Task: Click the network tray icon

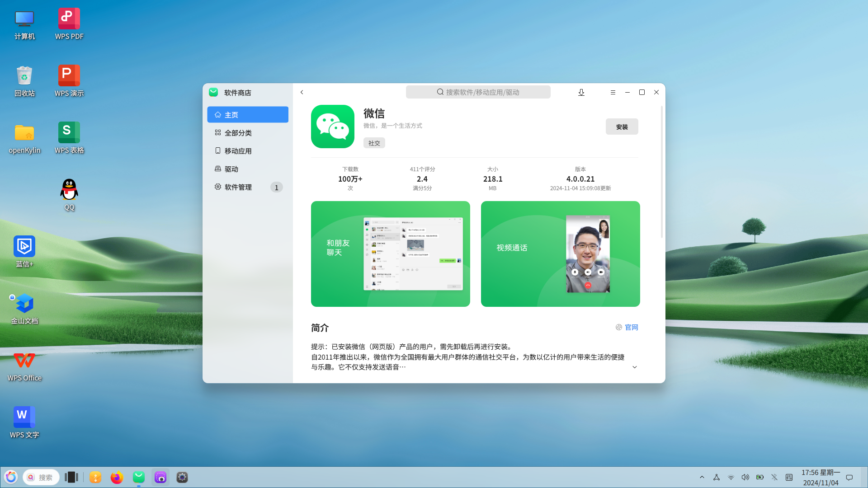Action: pyautogui.click(x=717, y=477)
